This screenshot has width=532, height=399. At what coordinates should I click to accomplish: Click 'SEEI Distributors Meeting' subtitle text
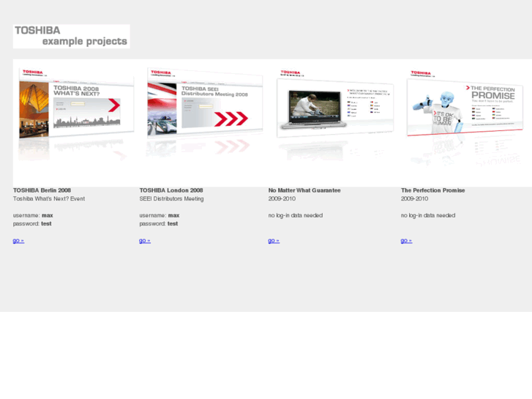coord(171,198)
